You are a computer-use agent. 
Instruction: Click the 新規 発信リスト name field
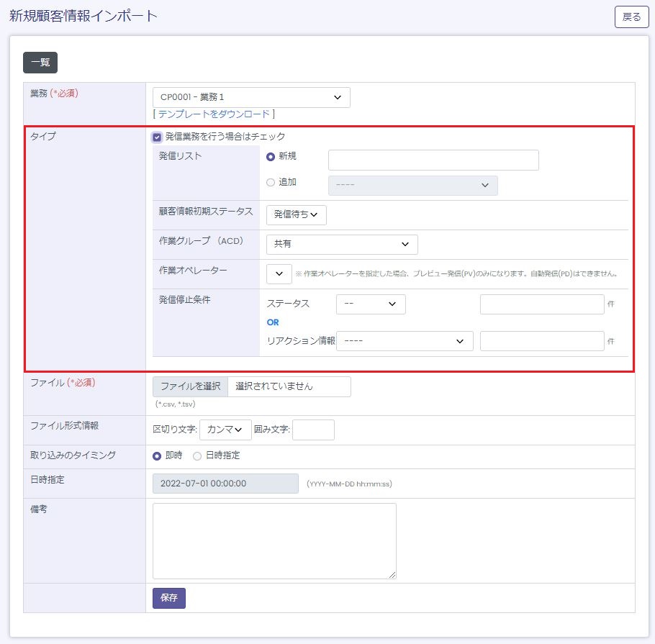tap(433, 160)
